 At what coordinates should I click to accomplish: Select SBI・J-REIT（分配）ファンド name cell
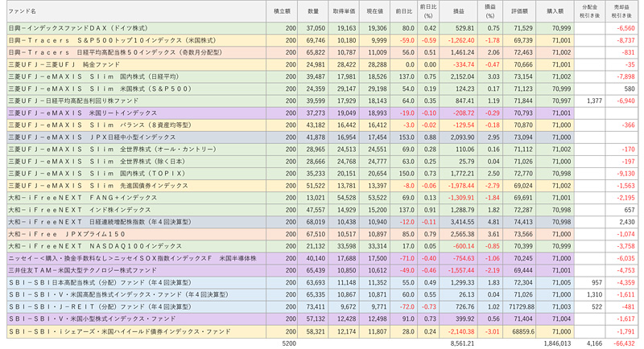(100, 306)
